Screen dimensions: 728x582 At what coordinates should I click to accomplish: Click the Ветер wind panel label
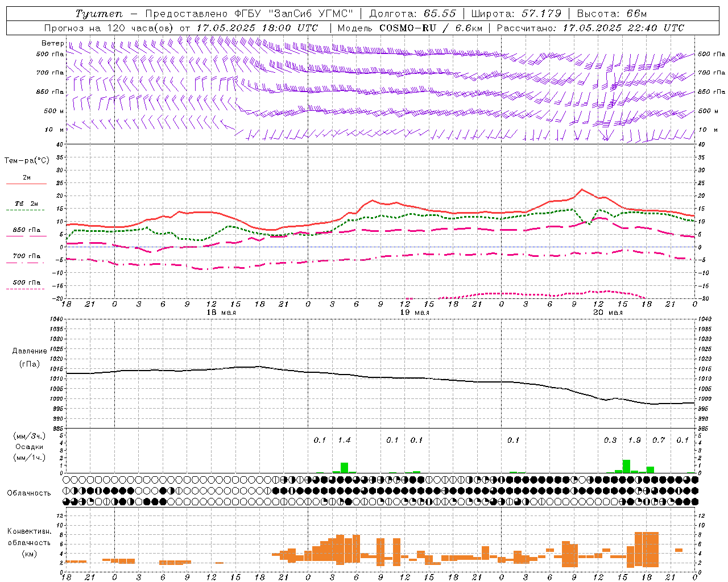click(x=52, y=43)
